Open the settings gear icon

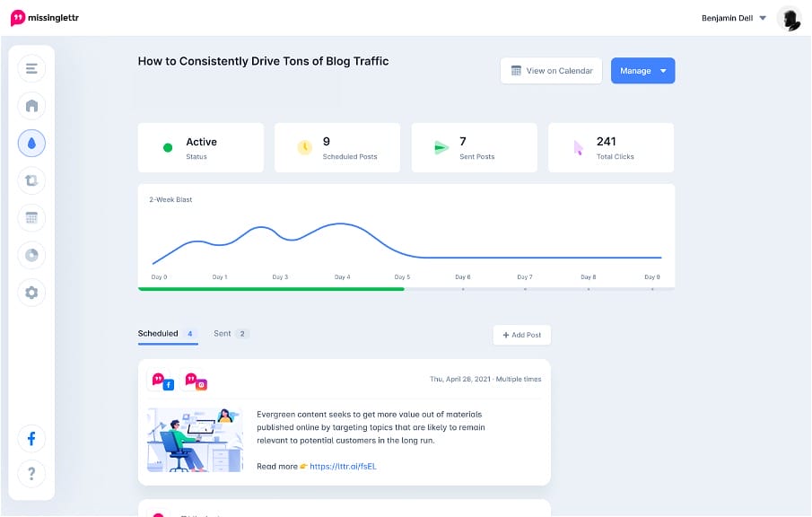point(31,293)
